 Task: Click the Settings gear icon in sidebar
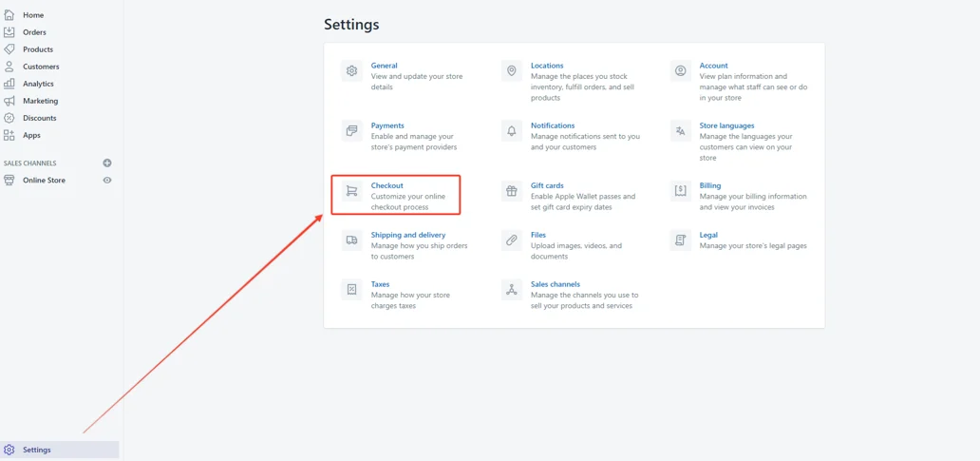[x=9, y=450]
